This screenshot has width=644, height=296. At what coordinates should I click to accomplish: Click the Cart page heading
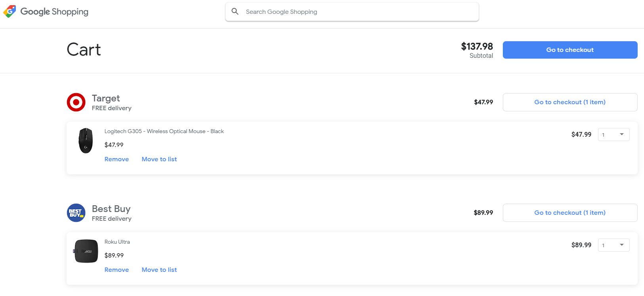84,50
